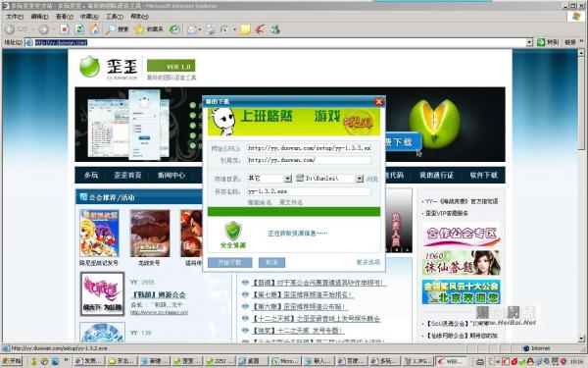588x368 pixels.
Task: Click the cancel button in download dialog
Action: tap(271, 262)
